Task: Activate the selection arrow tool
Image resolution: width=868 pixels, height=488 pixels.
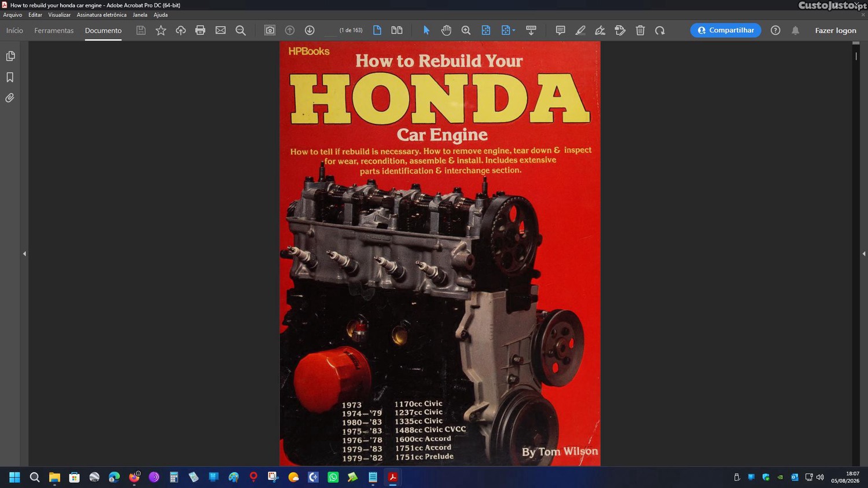Action: click(x=426, y=31)
